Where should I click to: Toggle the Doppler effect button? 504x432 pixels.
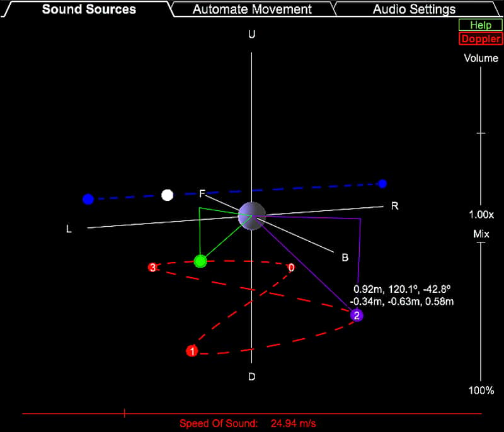coord(481,39)
